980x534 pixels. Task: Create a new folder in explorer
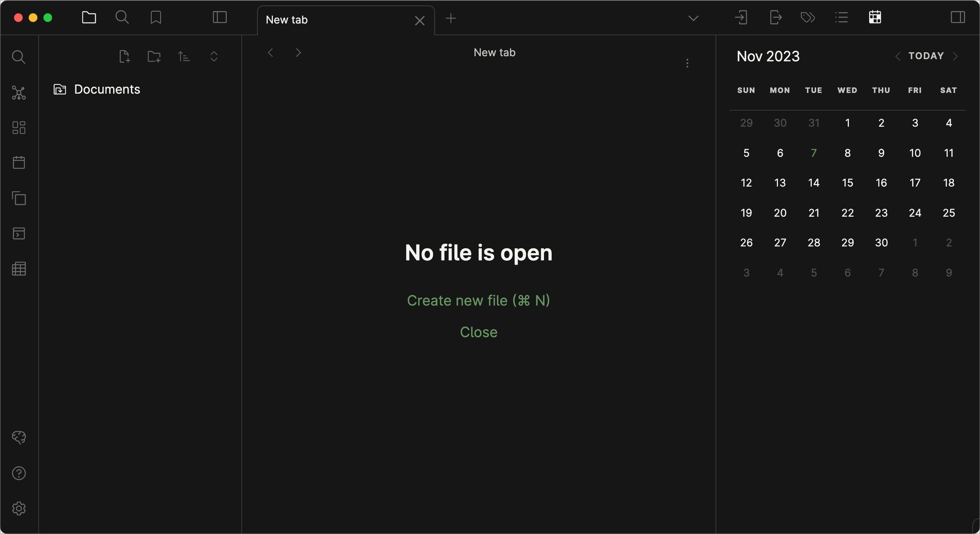click(154, 56)
